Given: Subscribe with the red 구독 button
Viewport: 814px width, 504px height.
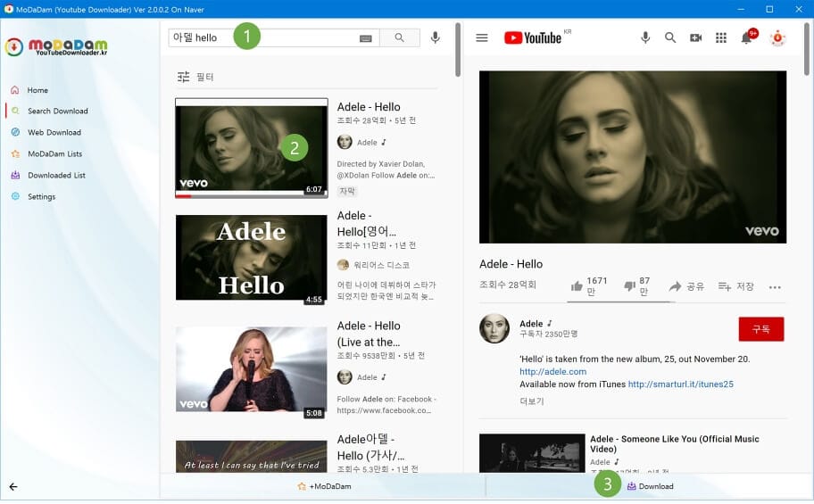Looking at the screenshot, I should click(x=761, y=329).
